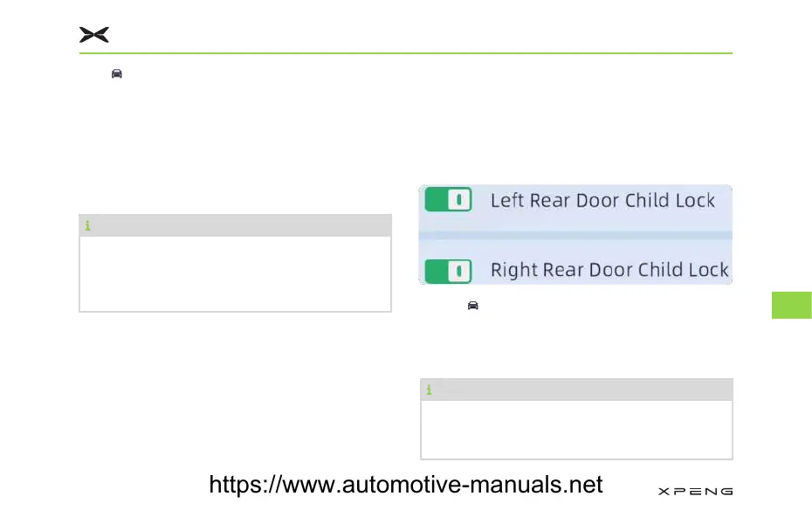812x524 pixels.
Task: Toggle the Right Rear Door Child Lock switch
Action: click(448, 272)
